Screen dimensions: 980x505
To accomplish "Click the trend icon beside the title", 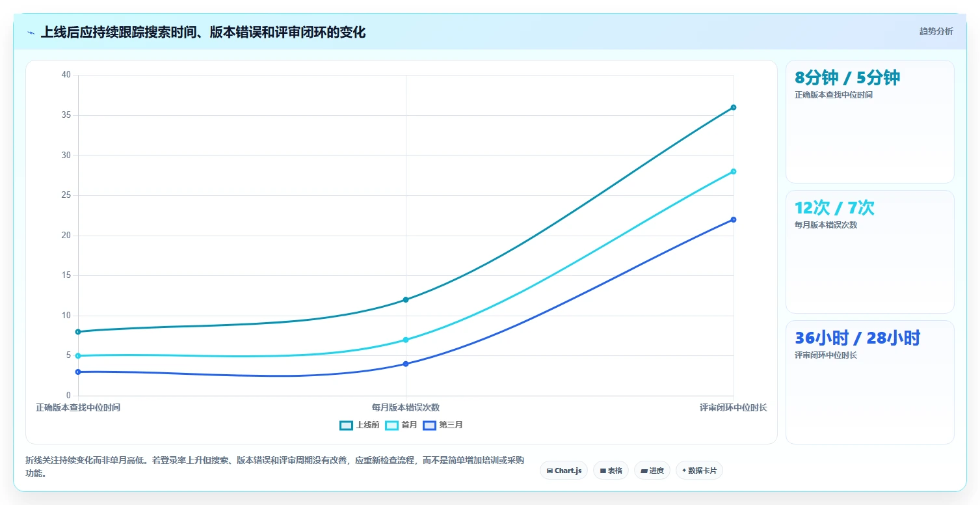I will [31, 33].
